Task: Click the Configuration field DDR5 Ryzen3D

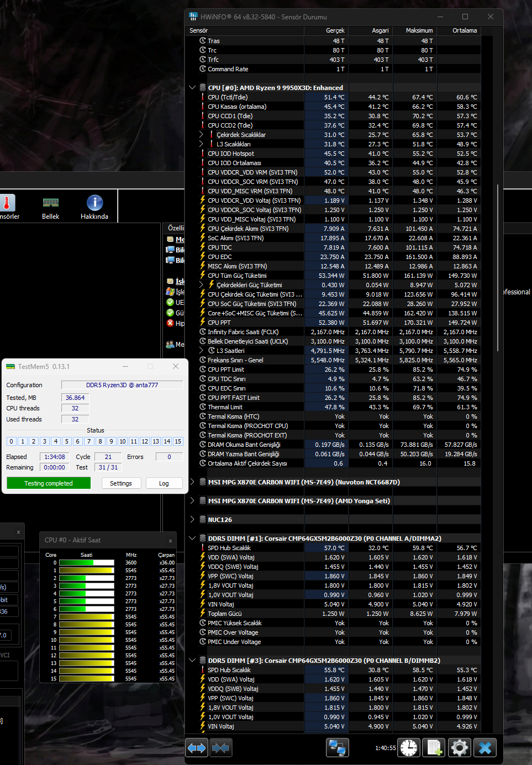Action: [122, 385]
